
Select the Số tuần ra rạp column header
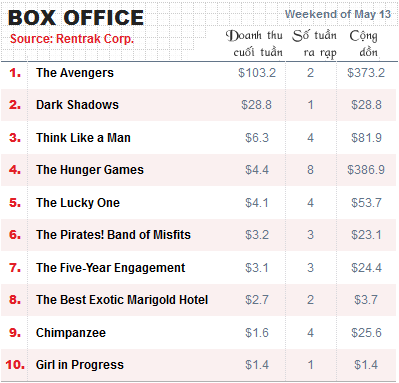[x=314, y=44]
